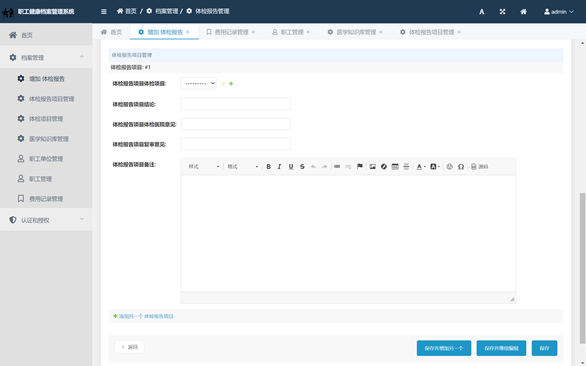Click 保存并增加另一个 button
The width and height of the screenshot is (586, 366).
coord(444,348)
